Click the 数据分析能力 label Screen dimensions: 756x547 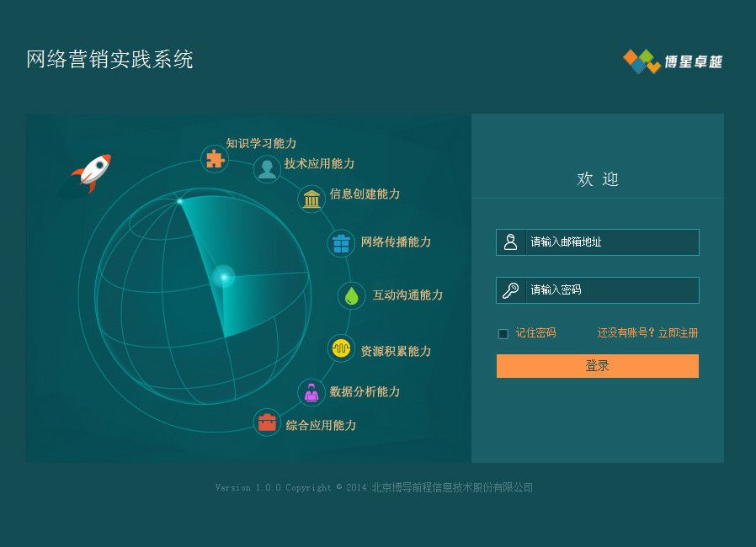[365, 391]
